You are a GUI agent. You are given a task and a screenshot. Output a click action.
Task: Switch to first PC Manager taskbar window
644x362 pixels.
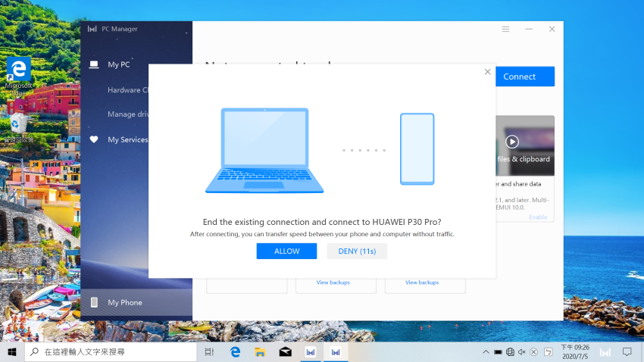(311, 351)
